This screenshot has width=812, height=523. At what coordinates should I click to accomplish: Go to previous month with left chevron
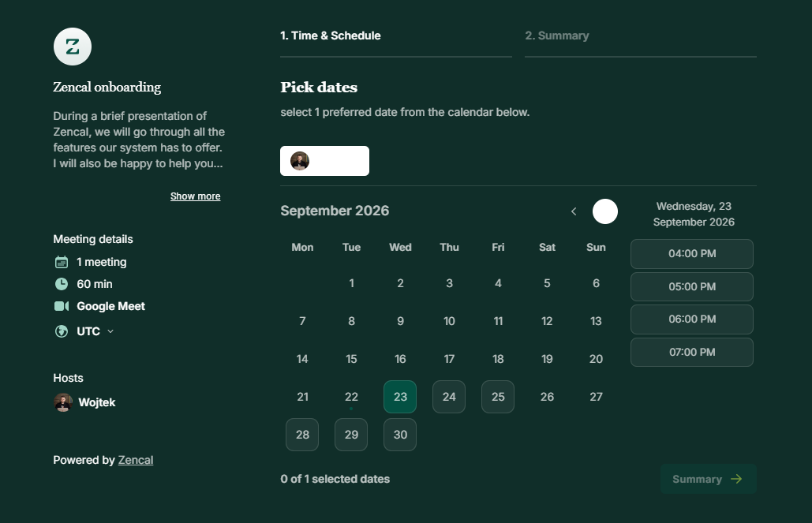(x=574, y=211)
